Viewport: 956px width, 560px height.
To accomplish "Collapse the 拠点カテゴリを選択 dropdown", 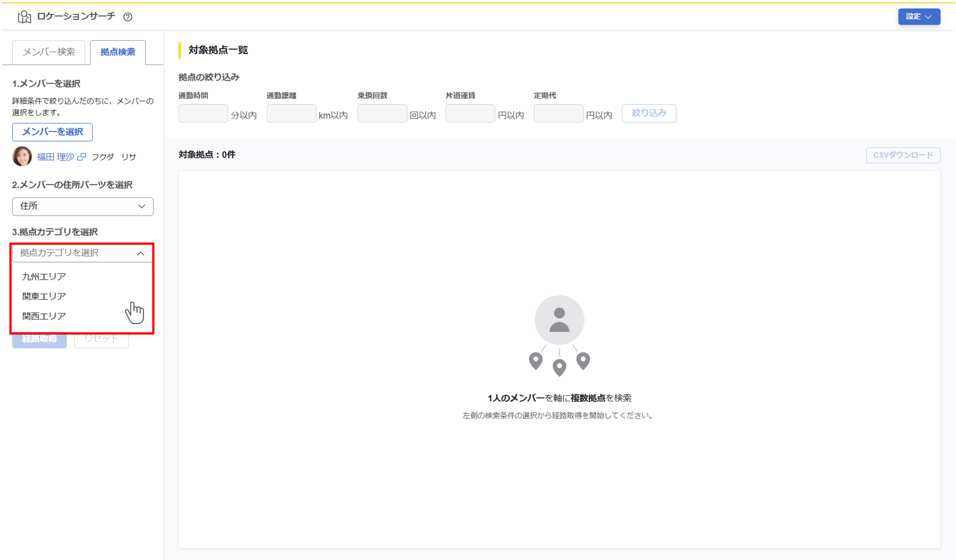I will [x=83, y=253].
